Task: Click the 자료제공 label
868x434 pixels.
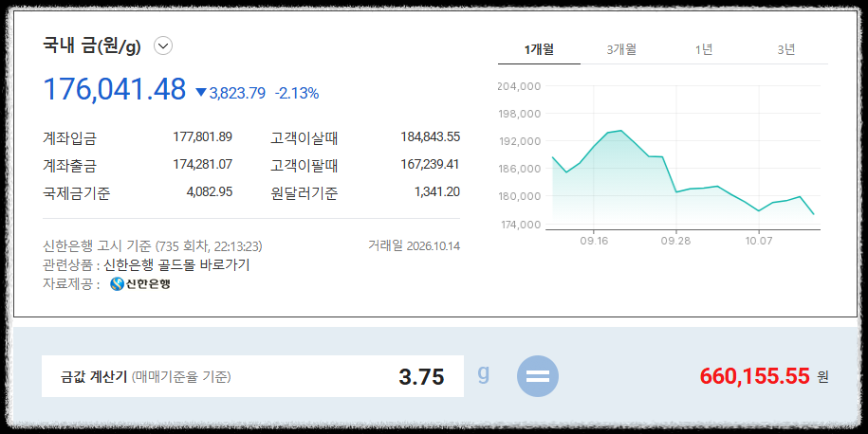Action: point(71,284)
